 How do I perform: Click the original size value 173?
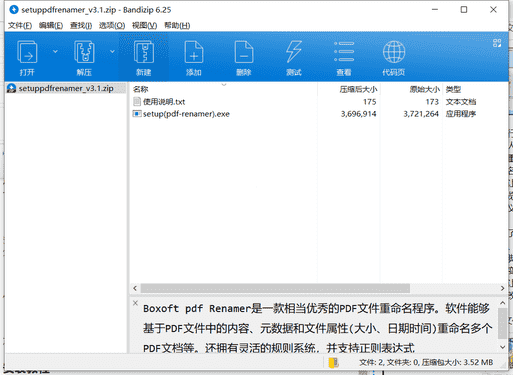pyautogui.click(x=432, y=102)
